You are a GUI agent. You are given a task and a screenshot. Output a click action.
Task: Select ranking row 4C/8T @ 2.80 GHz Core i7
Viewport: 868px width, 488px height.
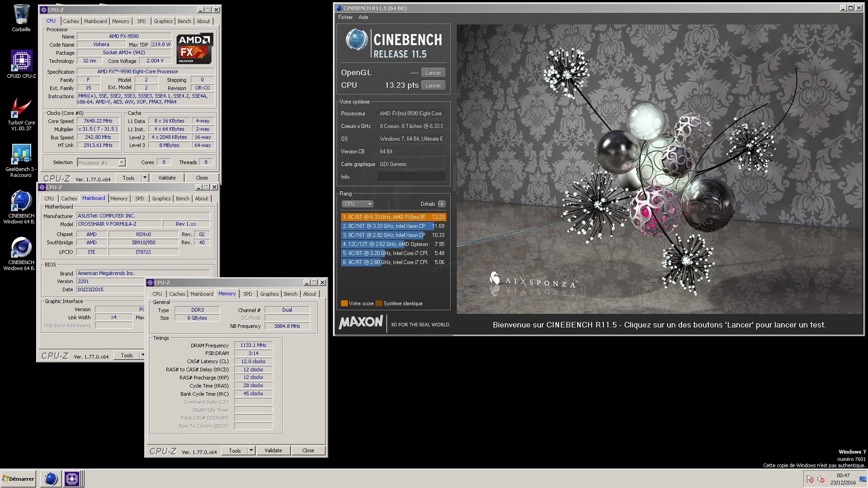click(x=393, y=262)
